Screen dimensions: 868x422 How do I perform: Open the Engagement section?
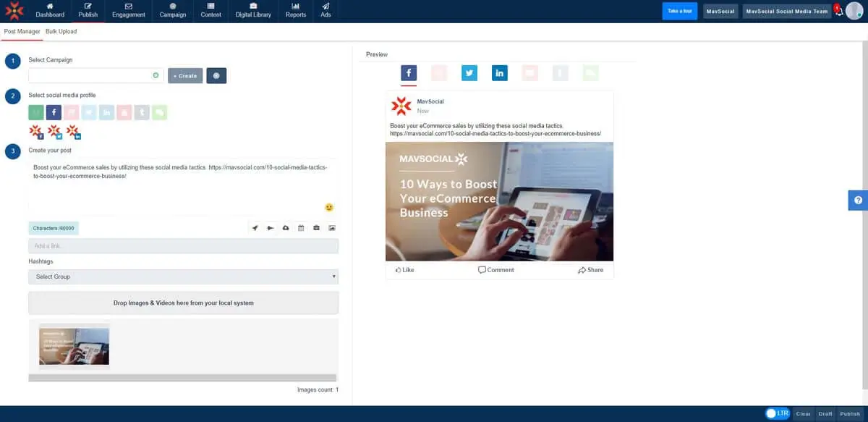128,11
